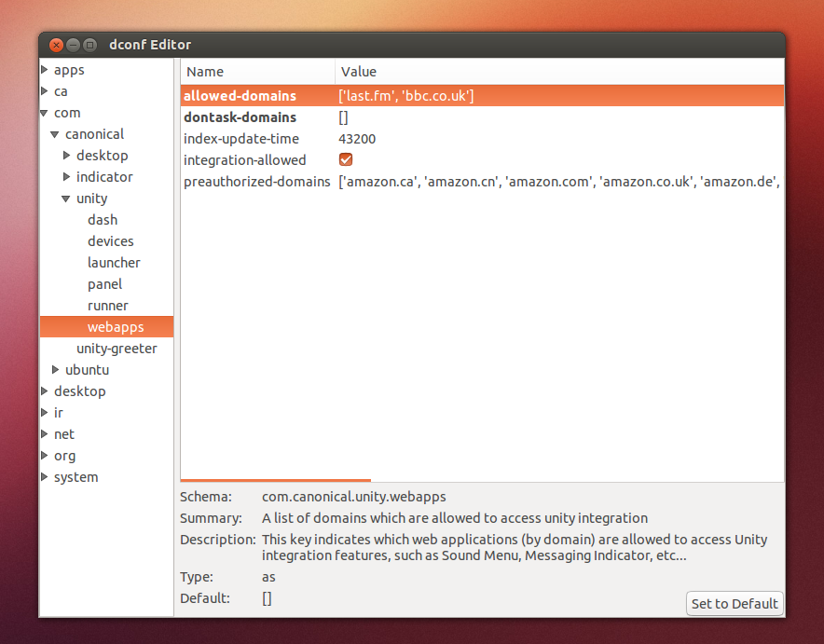Expand the ca tree node
This screenshot has width=824, height=644.
(x=45, y=90)
